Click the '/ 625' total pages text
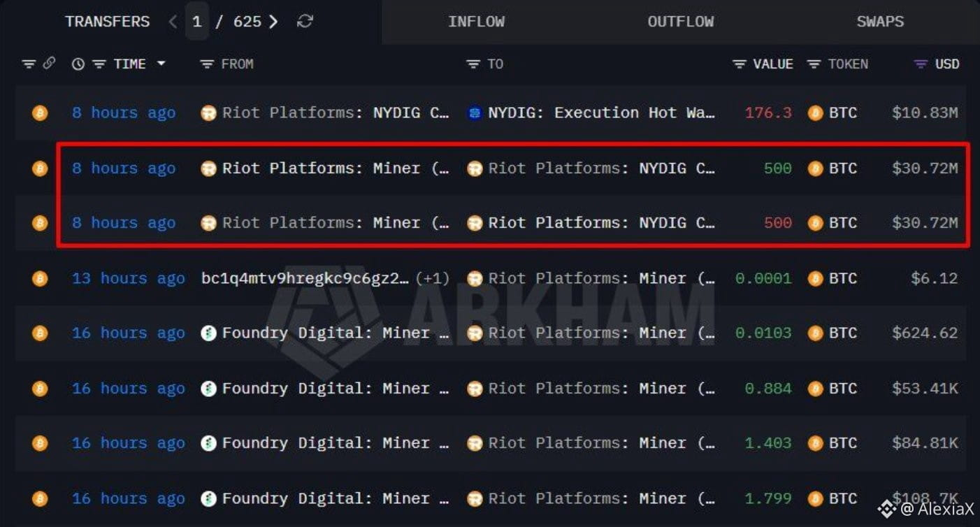Image resolution: width=980 pixels, height=527 pixels. [x=238, y=22]
